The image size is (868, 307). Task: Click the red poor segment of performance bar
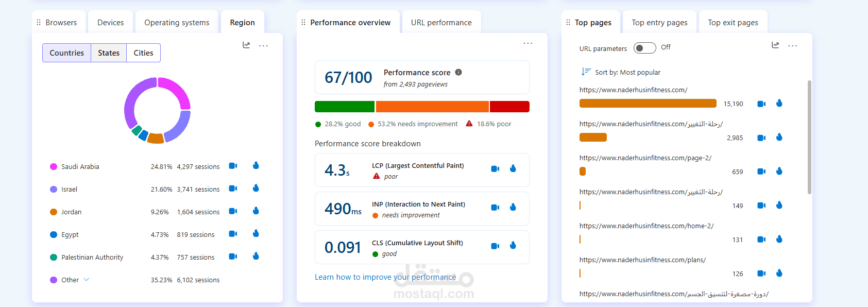click(x=509, y=107)
